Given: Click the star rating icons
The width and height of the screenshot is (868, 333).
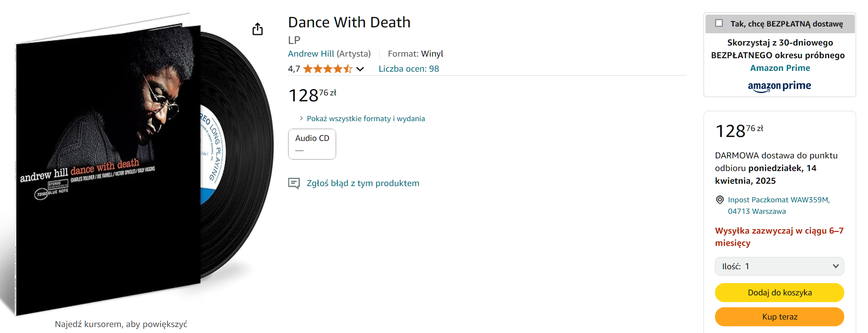Looking at the screenshot, I should point(327,69).
